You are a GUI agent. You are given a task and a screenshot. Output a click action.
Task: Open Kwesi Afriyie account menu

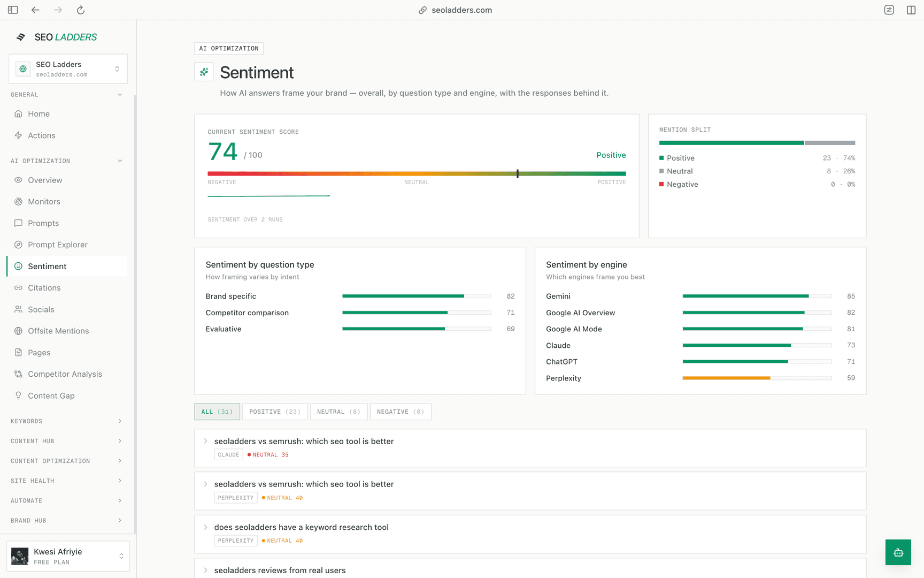coord(68,556)
